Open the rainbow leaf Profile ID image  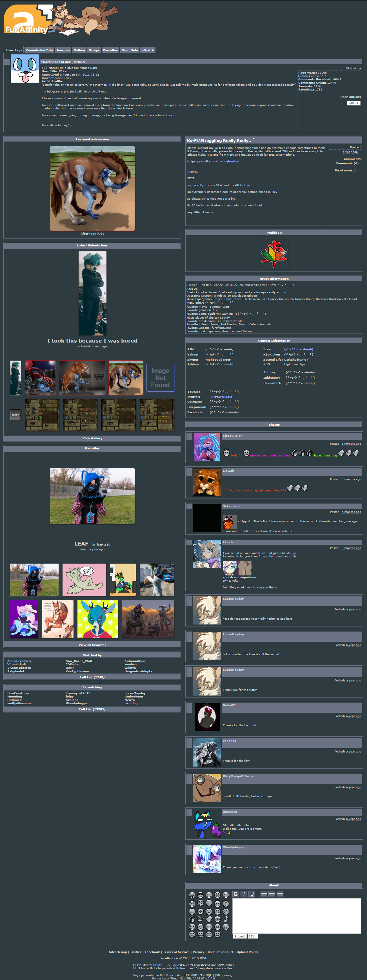click(275, 254)
